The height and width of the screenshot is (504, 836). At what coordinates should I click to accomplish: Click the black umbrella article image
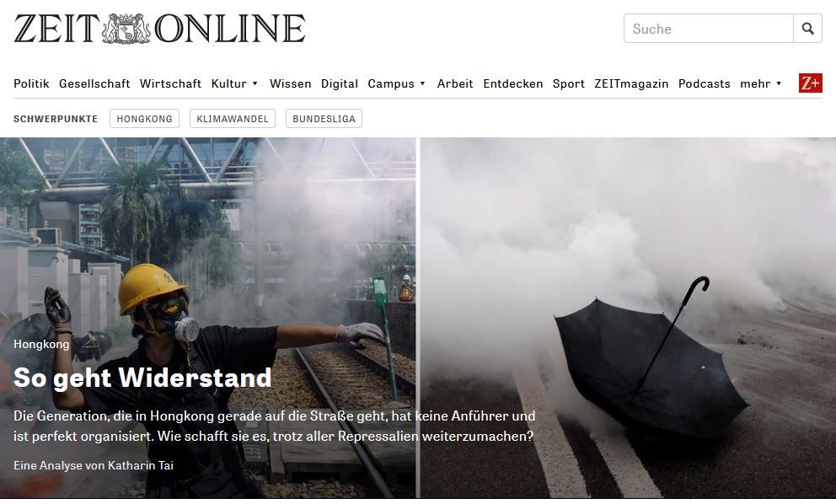[628, 318]
